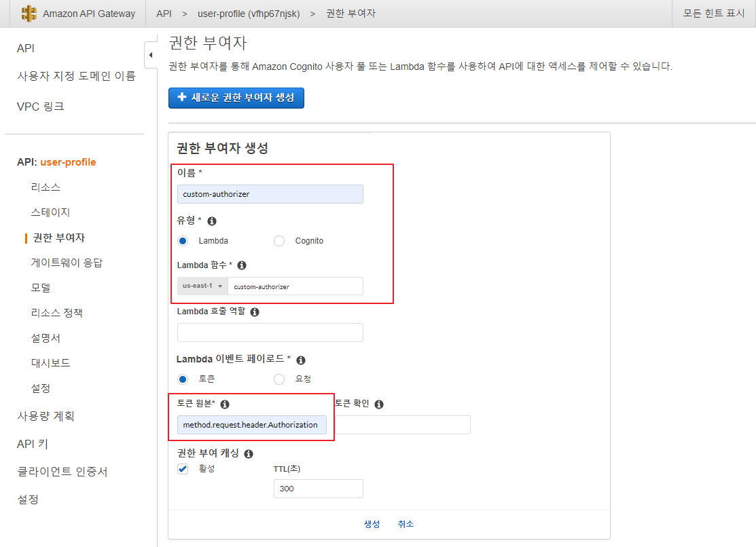
Task: Click the TTL(초) field showing 300
Action: (x=318, y=489)
